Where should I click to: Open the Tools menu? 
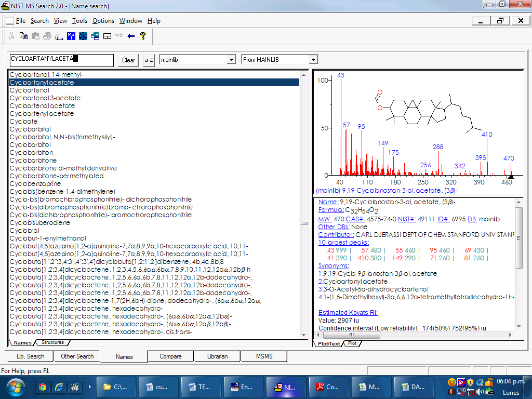79,21
